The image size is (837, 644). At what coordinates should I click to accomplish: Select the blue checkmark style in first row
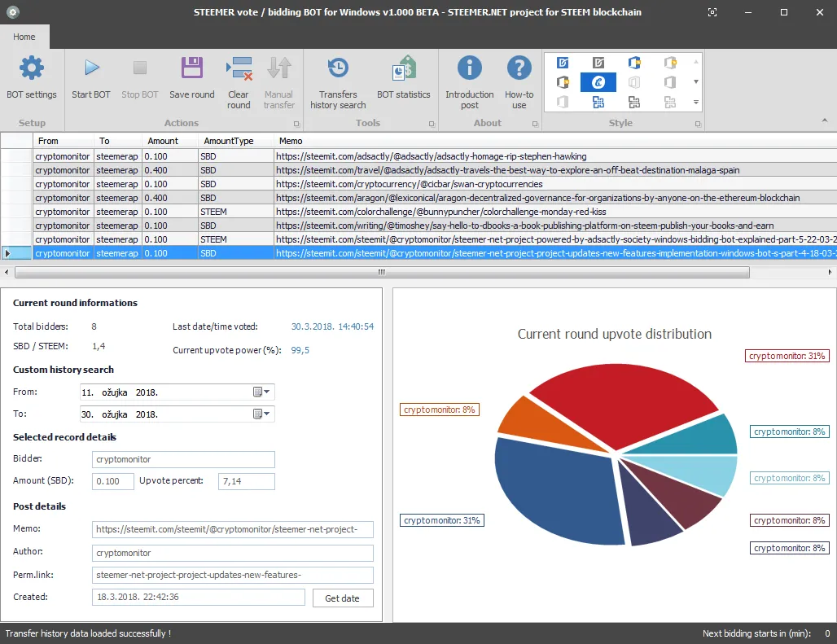[563, 63]
